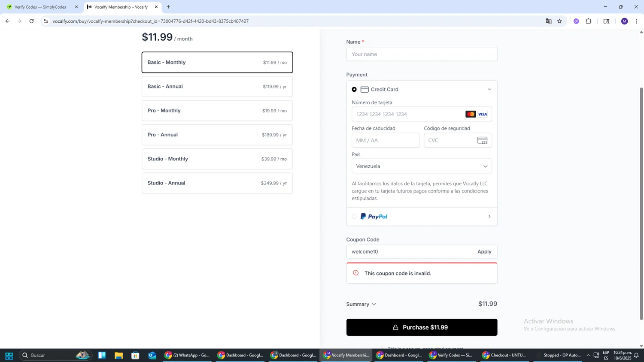
Task: Click the Windows taskbar search box
Action: [x=56, y=355]
